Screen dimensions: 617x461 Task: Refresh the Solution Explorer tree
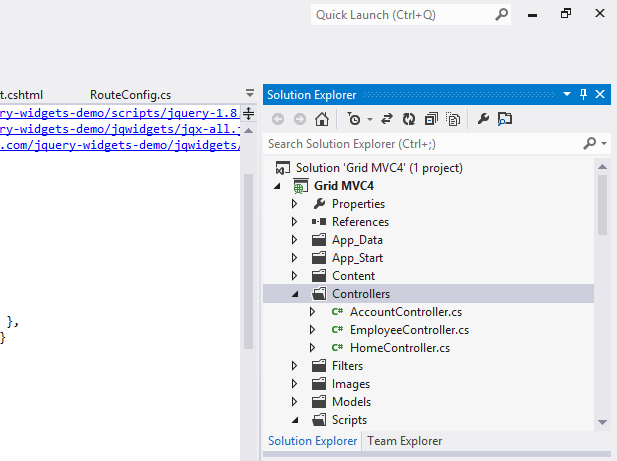[409, 119]
